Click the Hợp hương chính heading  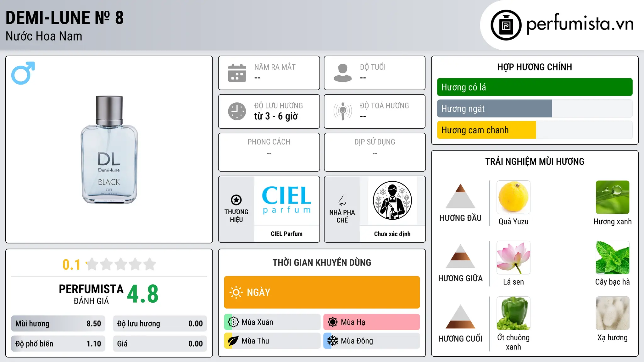[x=535, y=67]
